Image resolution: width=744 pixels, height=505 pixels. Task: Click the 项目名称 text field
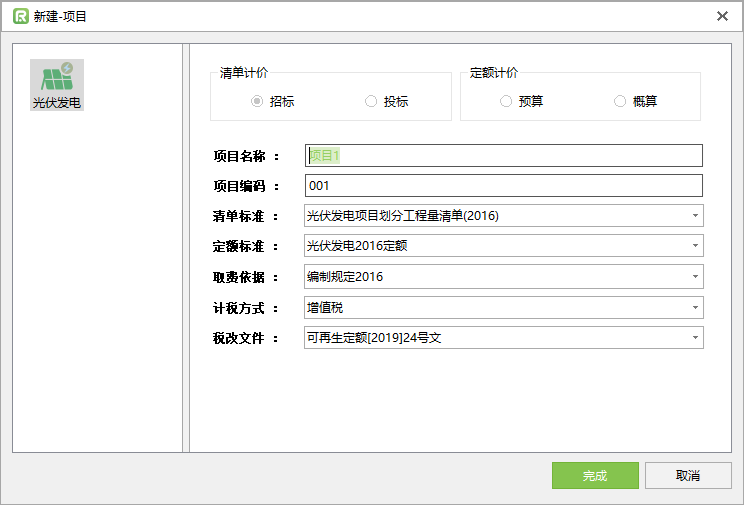pos(503,156)
